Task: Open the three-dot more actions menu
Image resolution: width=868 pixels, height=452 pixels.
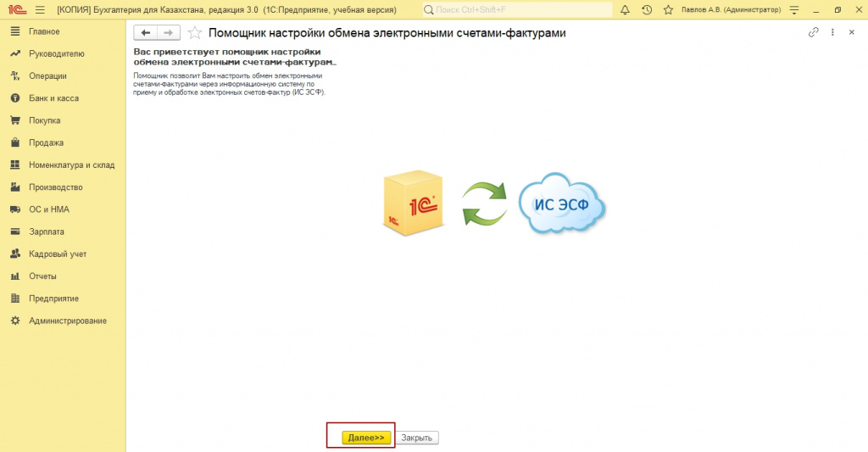Action: point(832,32)
